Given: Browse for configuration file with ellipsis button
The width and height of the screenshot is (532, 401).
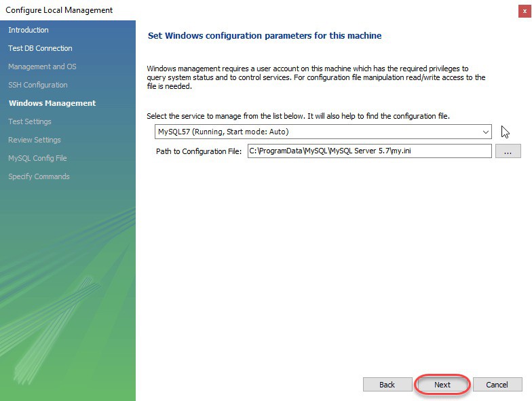Looking at the screenshot, I should click(x=508, y=151).
